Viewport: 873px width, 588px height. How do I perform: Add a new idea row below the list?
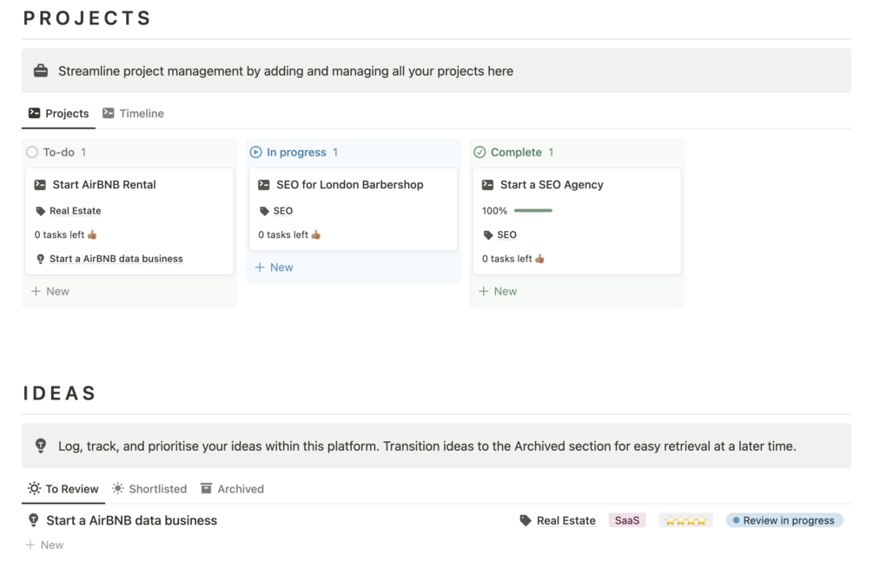click(x=45, y=545)
